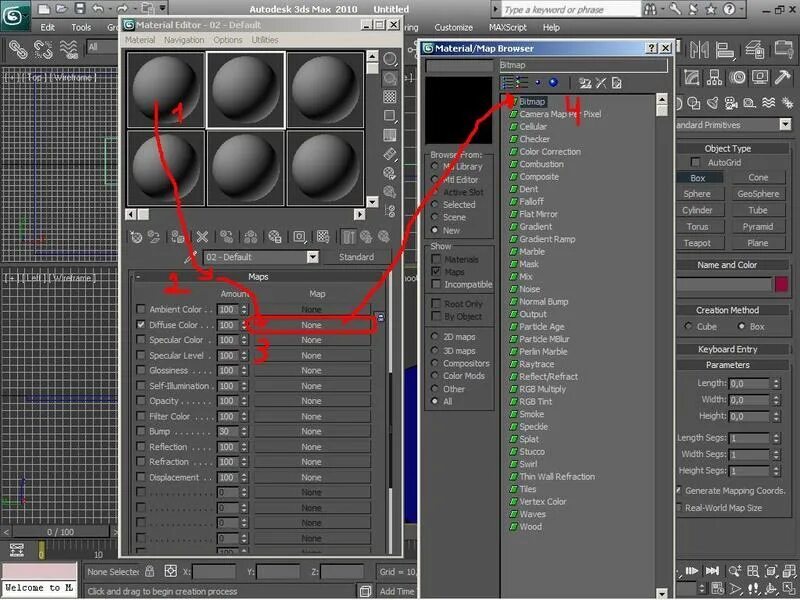The width and height of the screenshot is (800, 600).
Task: Click the Select and Link chain icon
Action: click(18, 49)
